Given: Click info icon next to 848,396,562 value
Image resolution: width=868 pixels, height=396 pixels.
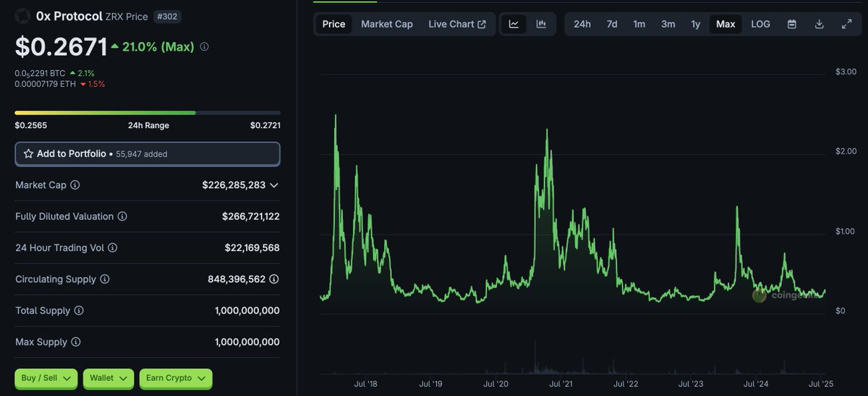Looking at the screenshot, I should click(274, 279).
